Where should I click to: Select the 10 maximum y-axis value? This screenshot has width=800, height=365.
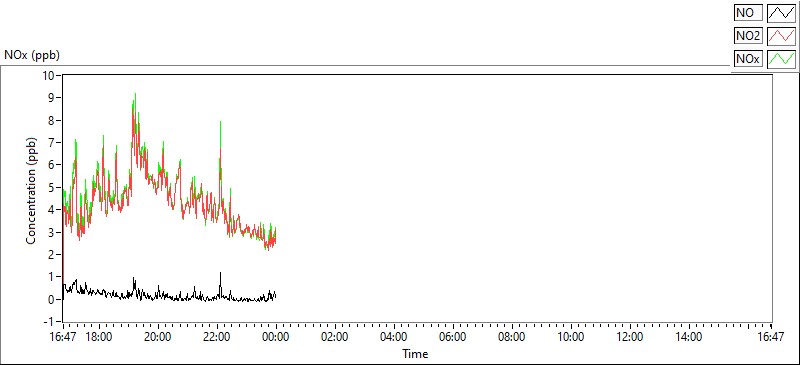[48, 75]
